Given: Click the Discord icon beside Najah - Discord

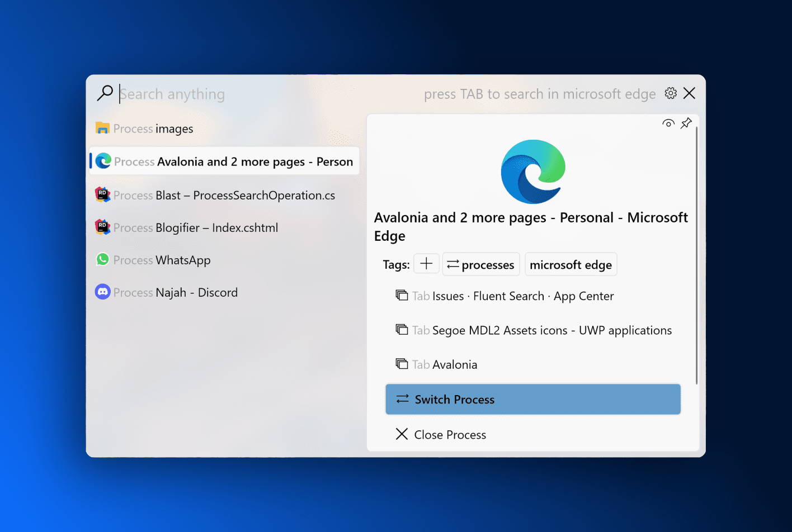Looking at the screenshot, I should pos(103,292).
